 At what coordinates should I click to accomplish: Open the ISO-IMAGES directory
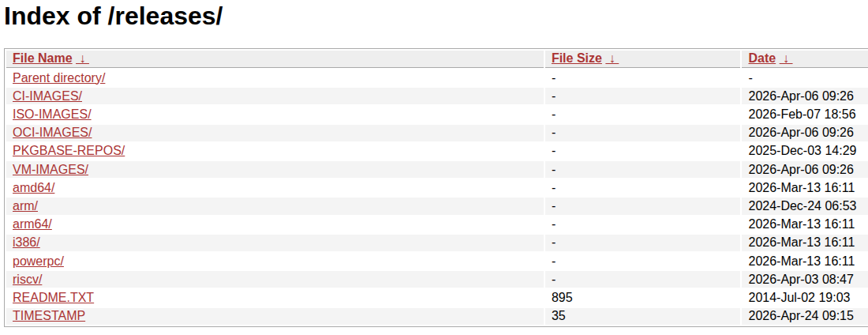click(x=52, y=114)
